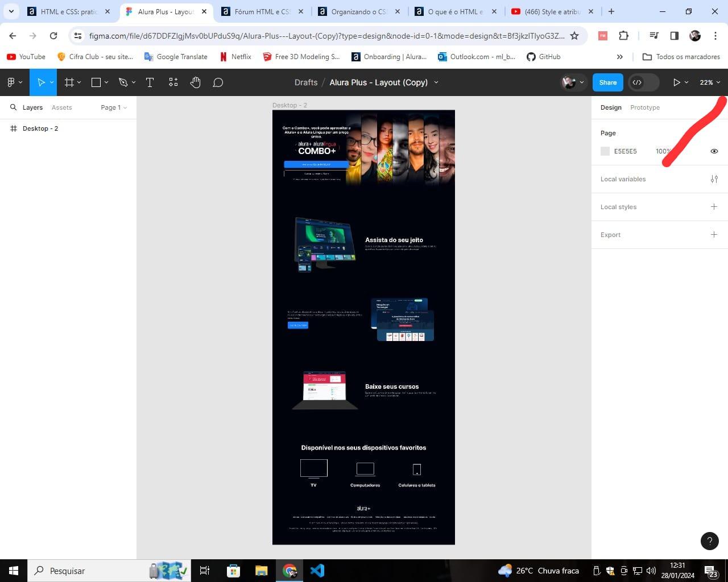Screen dimensions: 728x582
Task: Select the Text tool
Action: (x=150, y=82)
